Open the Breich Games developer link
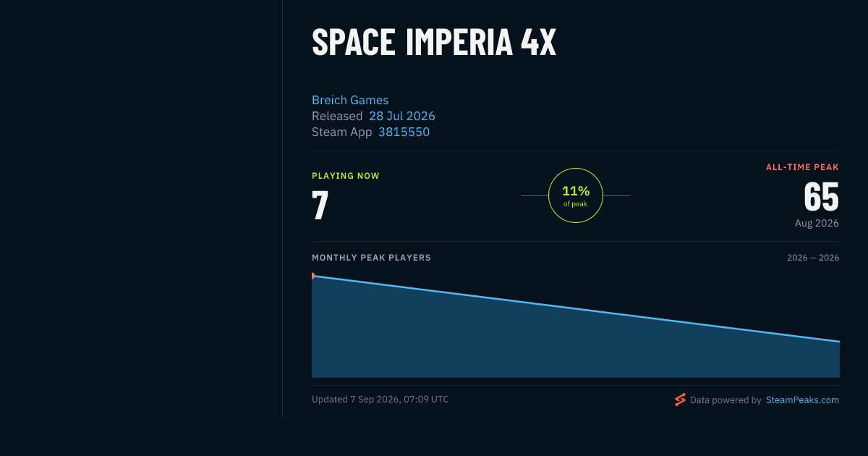868x456 pixels. pyautogui.click(x=350, y=100)
